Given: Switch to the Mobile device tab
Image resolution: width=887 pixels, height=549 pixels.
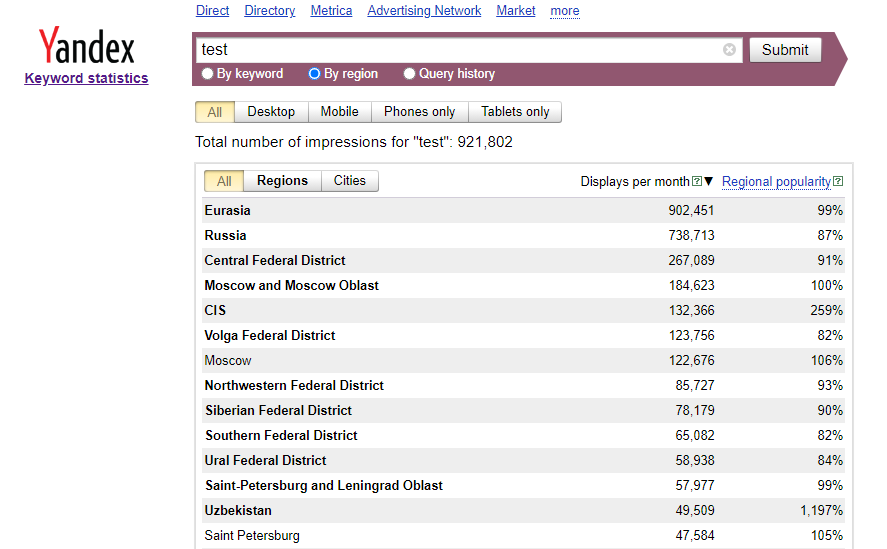Looking at the screenshot, I should (339, 112).
